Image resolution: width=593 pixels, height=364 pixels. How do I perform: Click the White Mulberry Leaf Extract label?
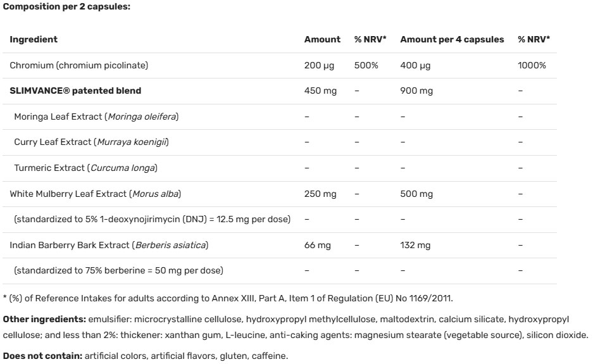coord(100,194)
